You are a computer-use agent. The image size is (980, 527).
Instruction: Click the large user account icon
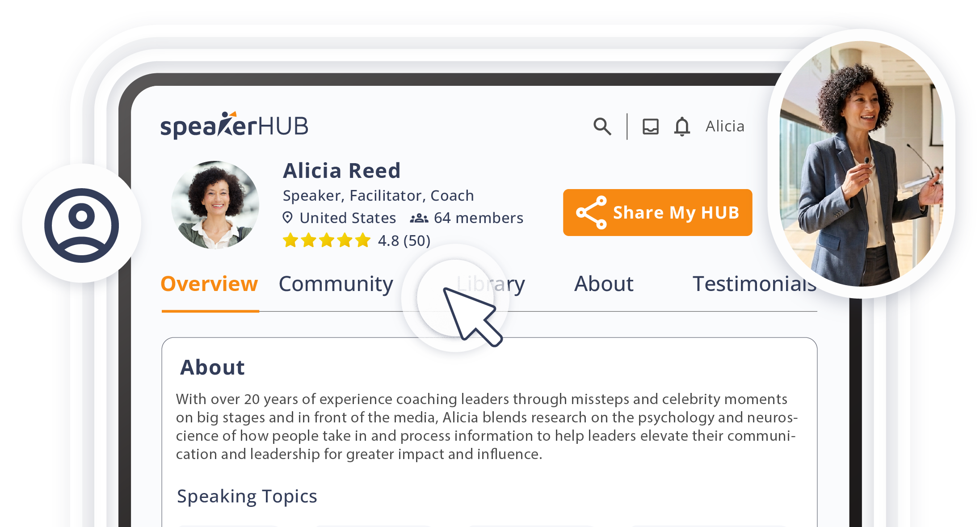click(x=81, y=224)
